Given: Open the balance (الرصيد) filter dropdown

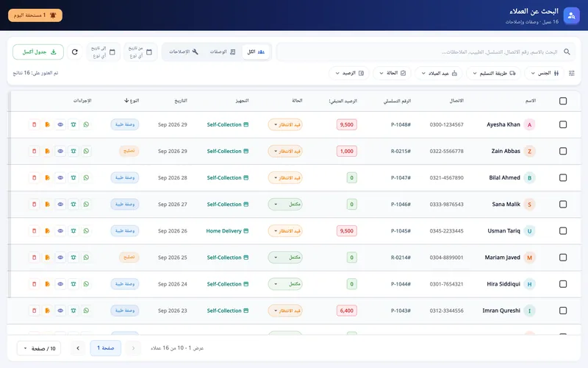Looking at the screenshot, I should point(349,73).
